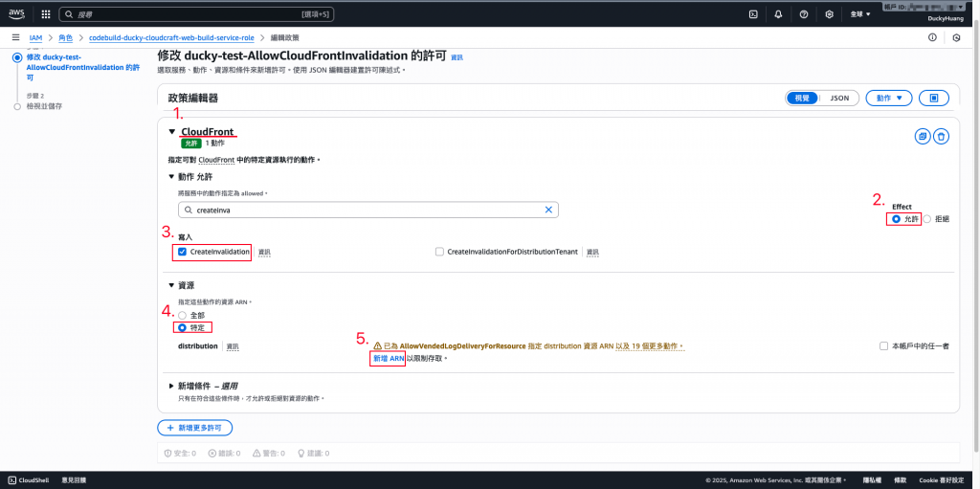Launch CloudShell from top bar icon
Screen dimensions: 980x489
click(754, 13)
